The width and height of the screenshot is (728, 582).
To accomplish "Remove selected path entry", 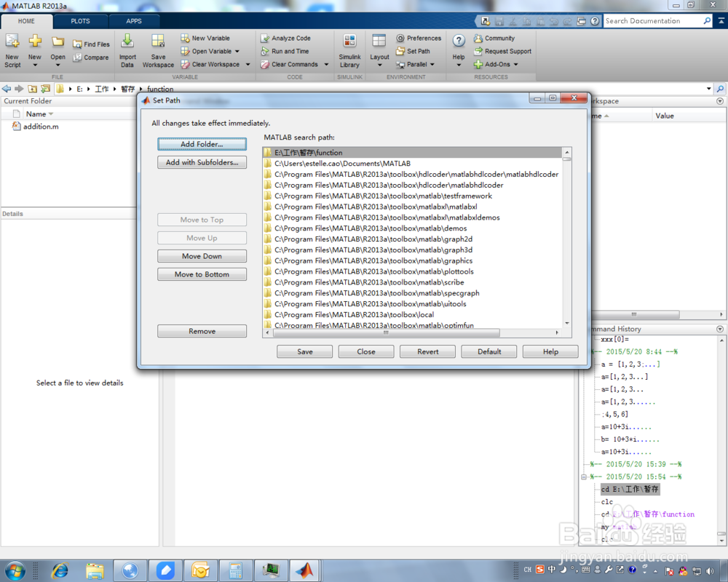I will 202,331.
